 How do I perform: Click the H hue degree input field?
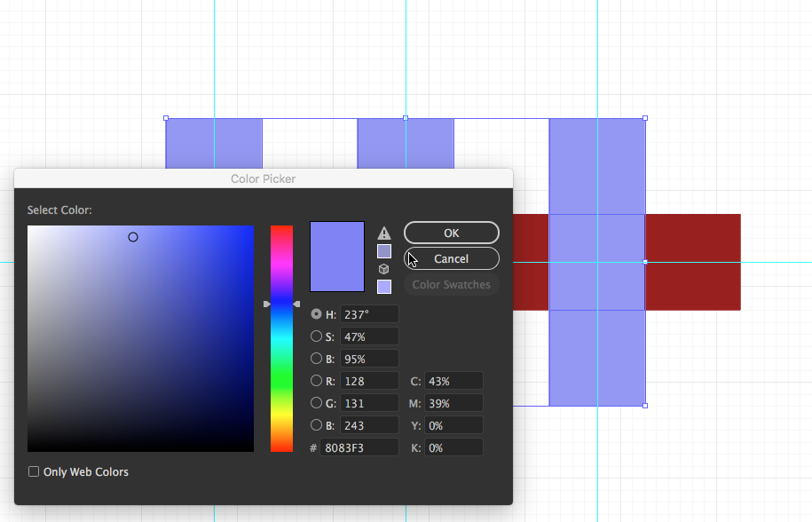click(368, 314)
